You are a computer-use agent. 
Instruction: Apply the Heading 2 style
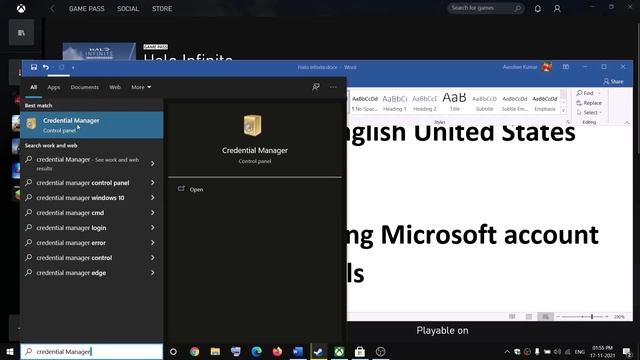pos(424,103)
